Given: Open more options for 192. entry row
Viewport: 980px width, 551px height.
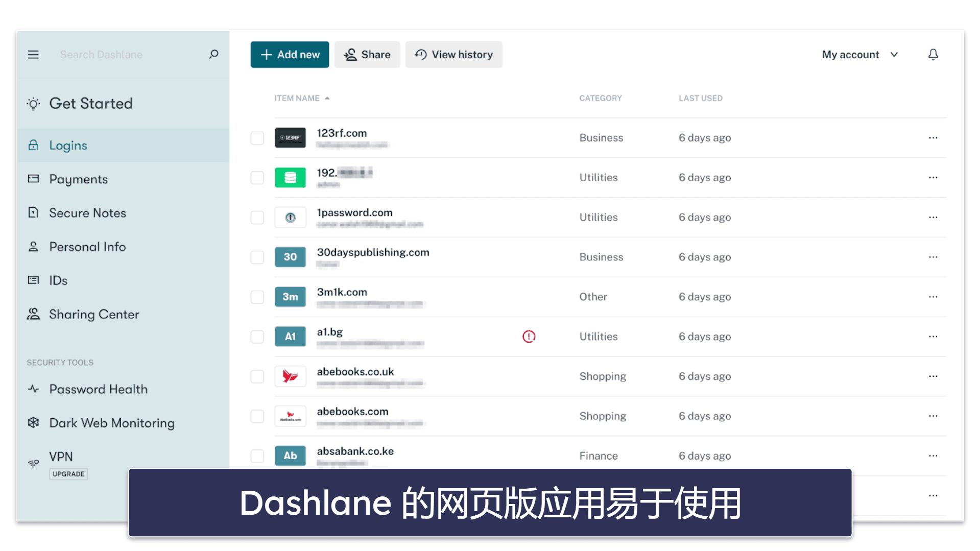Looking at the screenshot, I should [933, 178].
